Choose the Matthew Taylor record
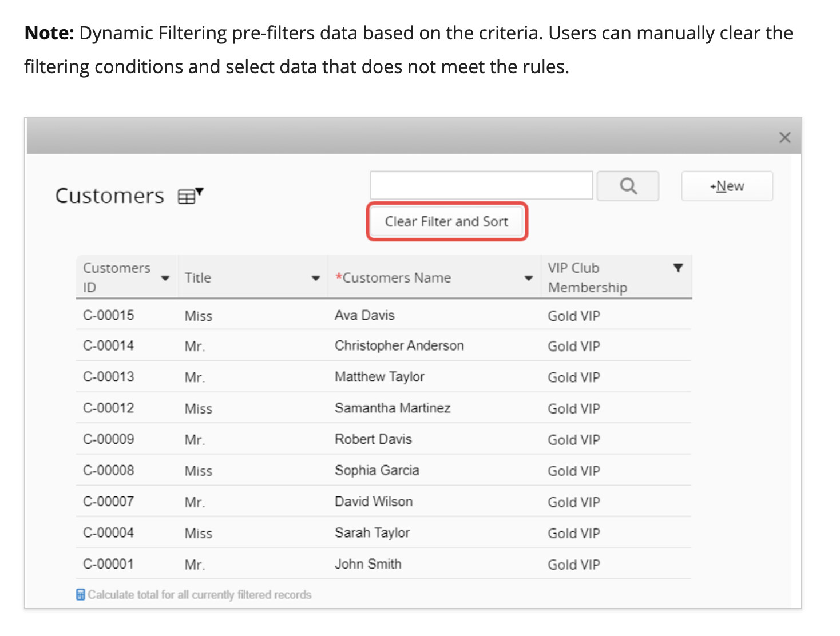Viewport: 840px width, 636px height. 379,377
